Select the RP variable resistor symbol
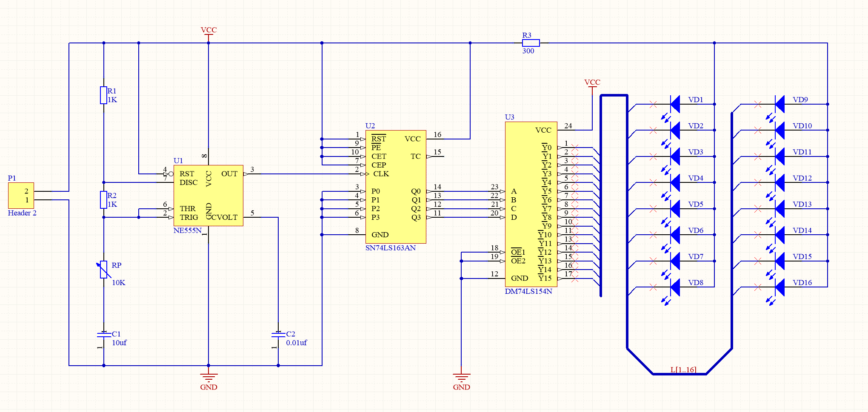The height and width of the screenshot is (412, 868). 103,270
